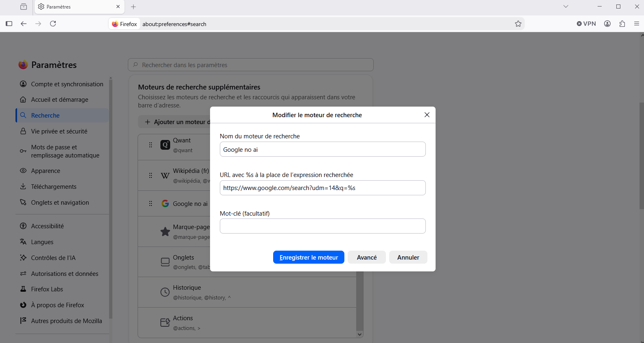Switch to Apparence settings

pos(62,171)
